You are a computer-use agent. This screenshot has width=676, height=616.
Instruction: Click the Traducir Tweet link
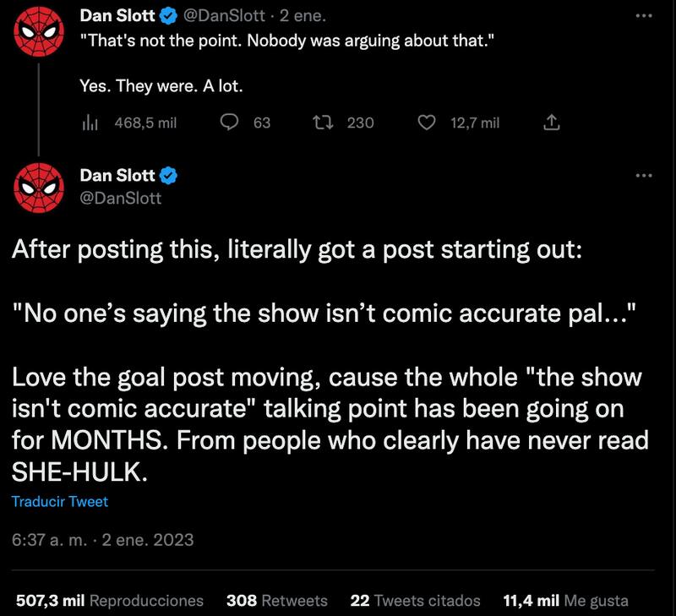coord(60,501)
